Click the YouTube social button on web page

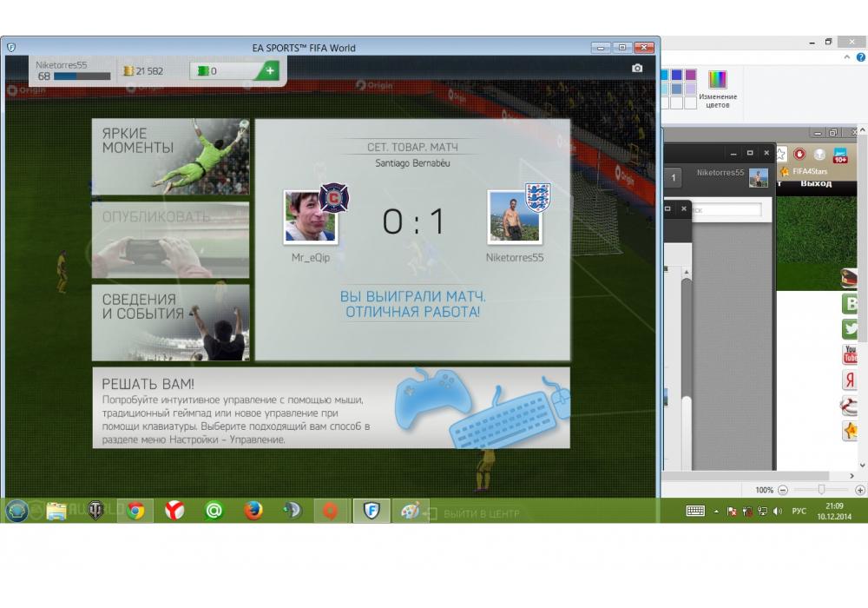[x=850, y=354]
